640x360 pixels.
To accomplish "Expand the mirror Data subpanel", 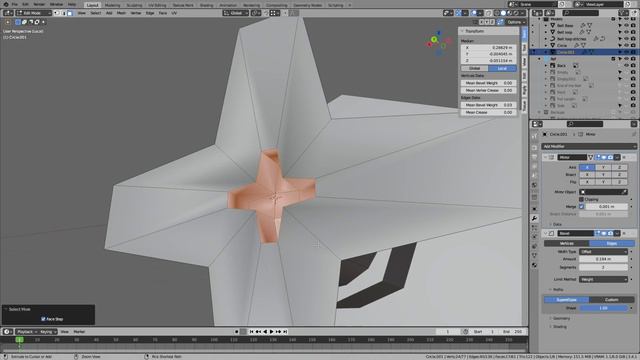I will pos(557,224).
